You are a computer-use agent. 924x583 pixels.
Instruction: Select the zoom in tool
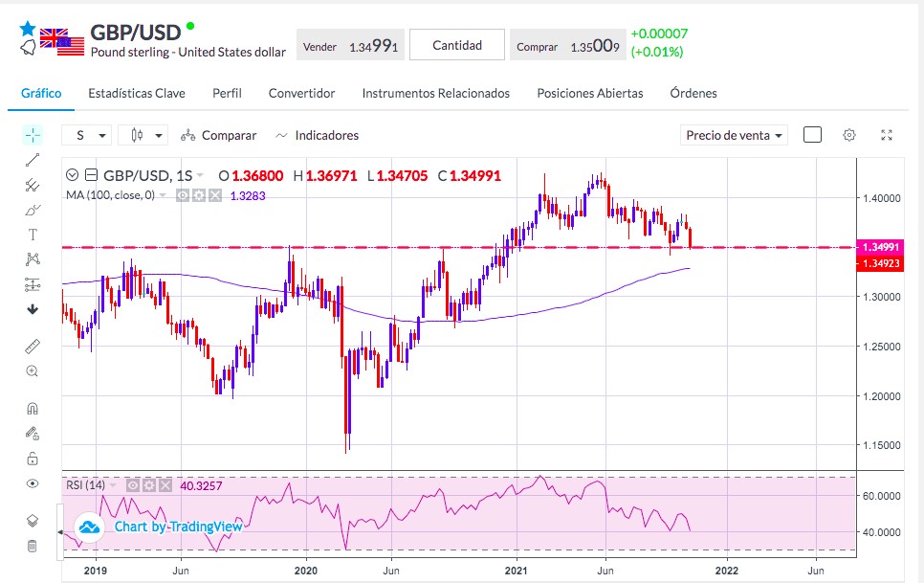point(33,370)
